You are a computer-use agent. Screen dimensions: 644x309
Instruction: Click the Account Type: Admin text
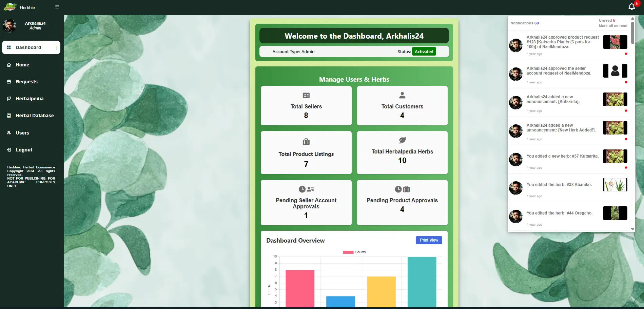click(x=293, y=52)
